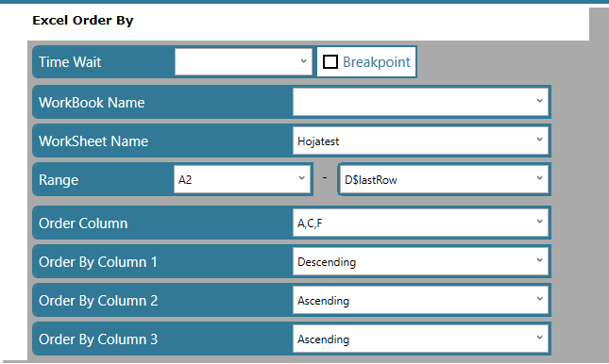Viewport: 609px width, 364px height.
Task: Expand the WorkSheet Name dropdown chevron
Action: (x=539, y=140)
